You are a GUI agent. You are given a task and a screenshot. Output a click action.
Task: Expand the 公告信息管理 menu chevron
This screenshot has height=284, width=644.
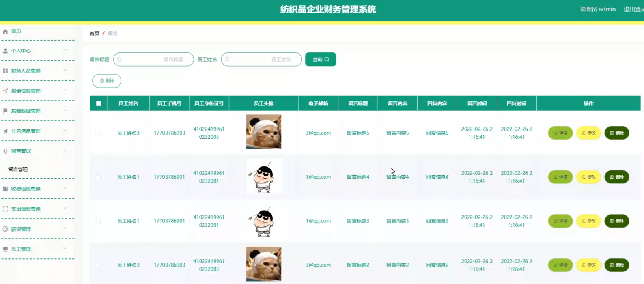(65, 131)
